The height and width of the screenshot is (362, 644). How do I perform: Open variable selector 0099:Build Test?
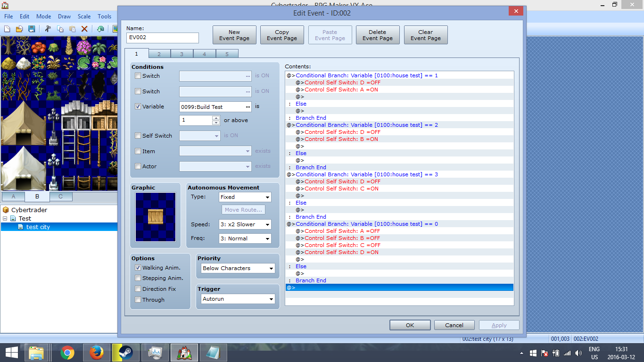coord(215,107)
